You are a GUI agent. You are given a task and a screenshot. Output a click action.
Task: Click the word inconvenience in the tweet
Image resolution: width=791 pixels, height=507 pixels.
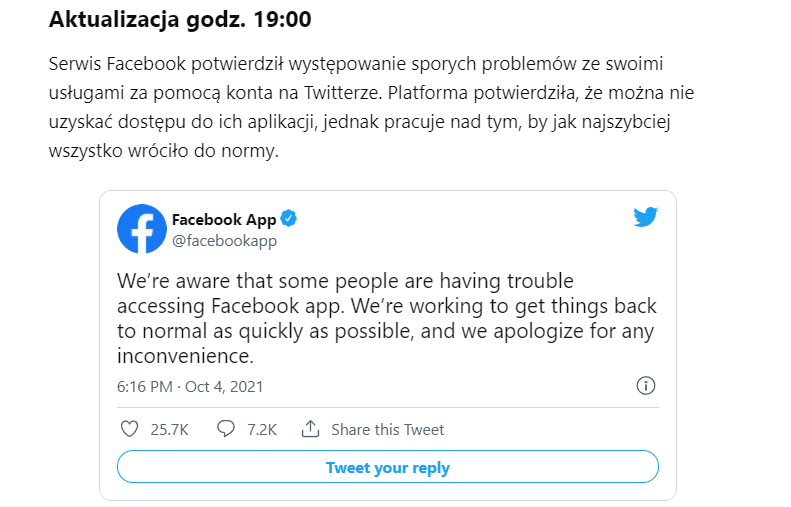[185, 356]
